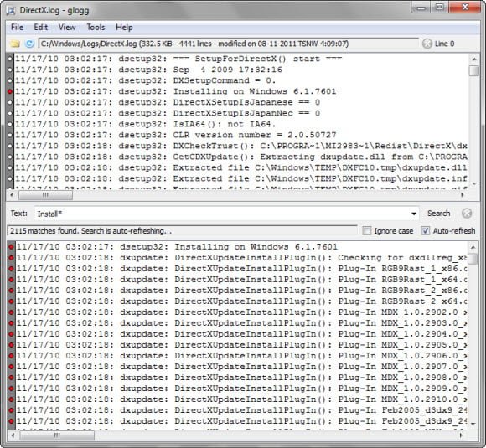The height and width of the screenshot is (448, 486).
Task: Click the lower pane horizontal scrollbar thumb
Action: (57, 435)
